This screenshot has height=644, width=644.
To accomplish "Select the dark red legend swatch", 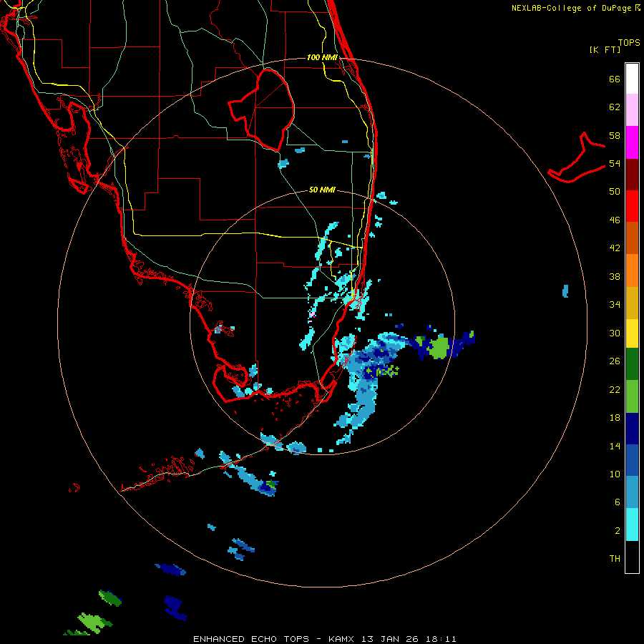I will [632, 174].
